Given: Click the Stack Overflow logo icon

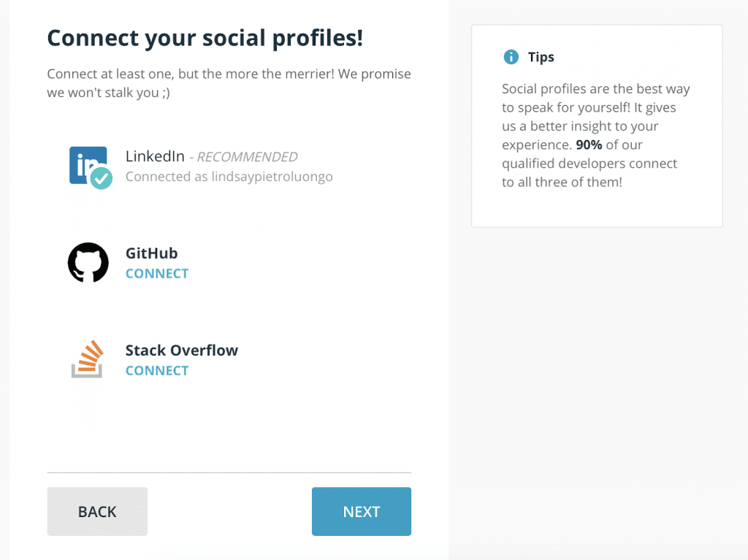Looking at the screenshot, I should point(88,359).
